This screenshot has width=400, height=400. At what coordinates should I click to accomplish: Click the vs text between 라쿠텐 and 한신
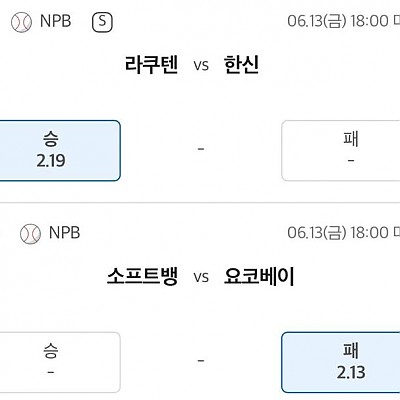tap(201, 66)
